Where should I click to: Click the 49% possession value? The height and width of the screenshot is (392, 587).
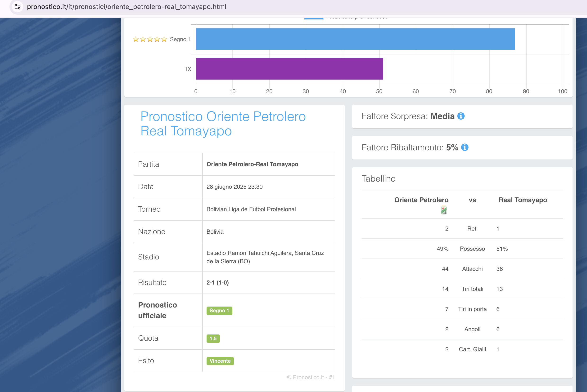443,249
